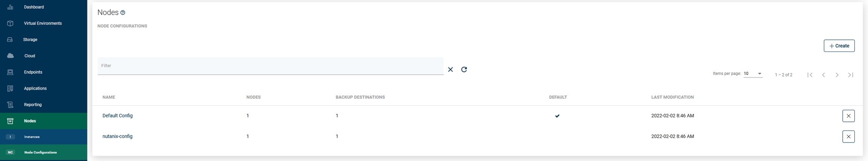868x161 pixels.
Task: Go to the next page arrow
Action: (x=837, y=75)
